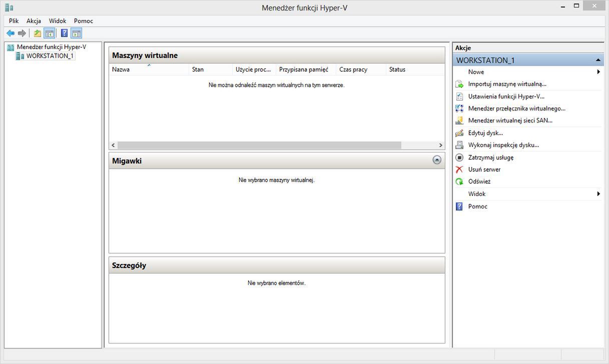Sort by Przypisana pamięć column header

coord(306,69)
